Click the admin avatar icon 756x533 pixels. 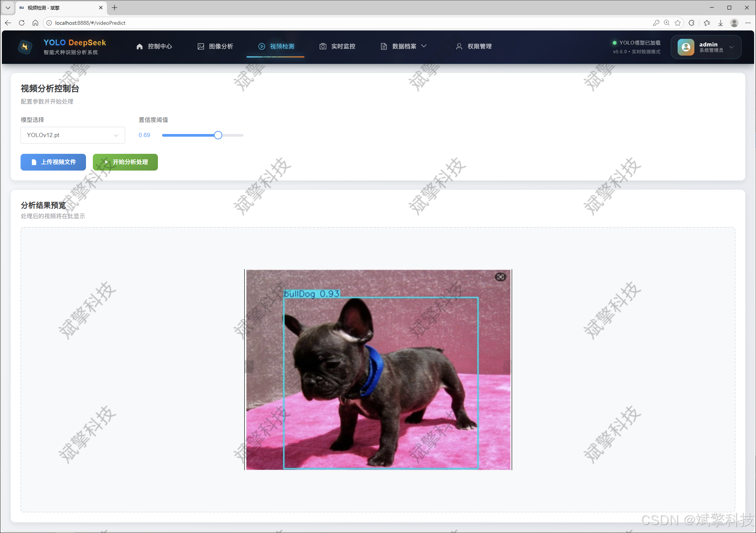tap(686, 47)
